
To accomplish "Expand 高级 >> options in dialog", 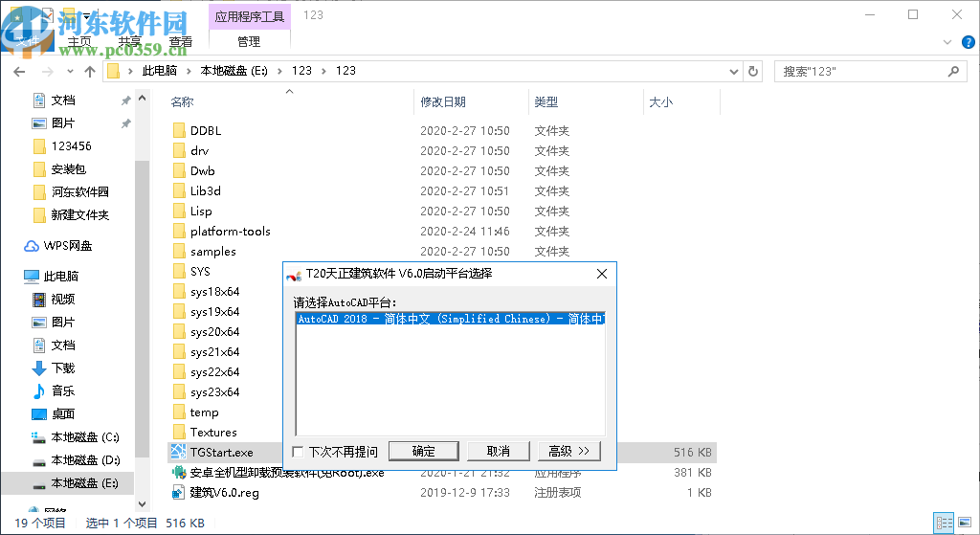I will pyautogui.click(x=568, y=451).
